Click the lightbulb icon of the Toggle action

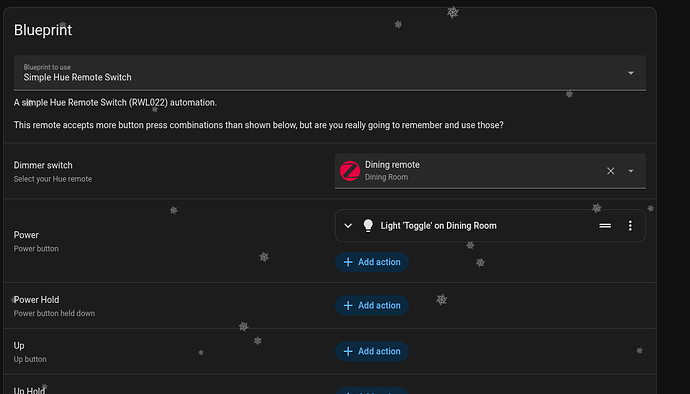pos(368,225)
